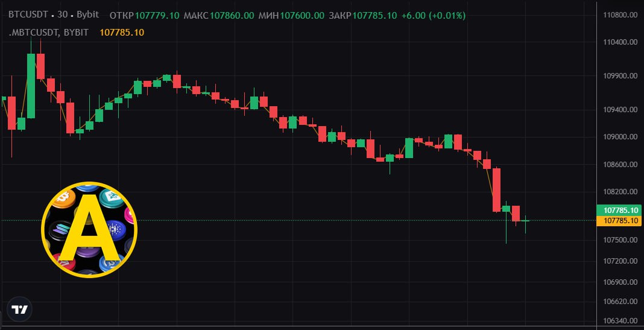The image size is (644, 330).
Task: Click the 108200.00 price axis tick
Action: (620, 191)
